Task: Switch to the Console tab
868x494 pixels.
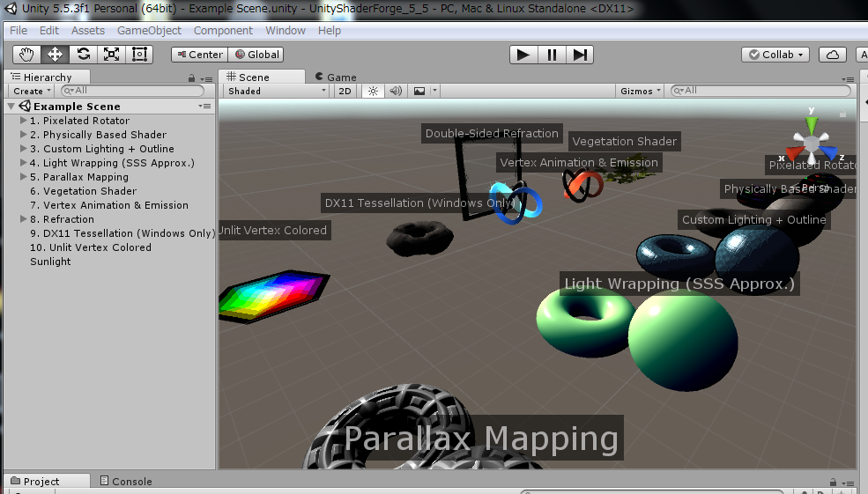Action: pyautogui.click(x=126, y=482)
